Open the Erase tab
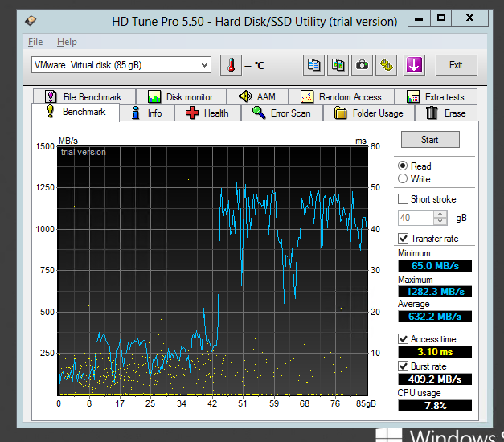Viewport: 504px width, 442px height. (x=446, y=113)
